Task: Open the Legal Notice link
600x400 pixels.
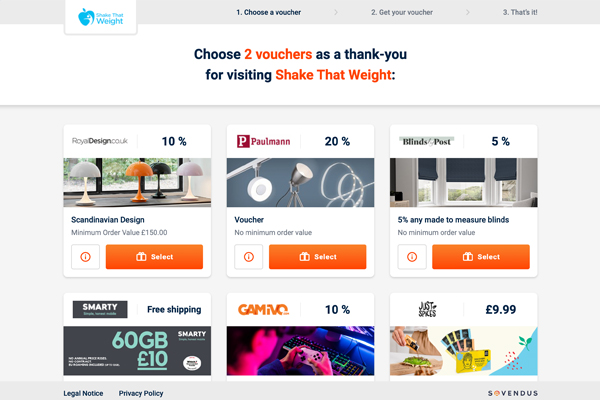Action: (x=83, y=393)
